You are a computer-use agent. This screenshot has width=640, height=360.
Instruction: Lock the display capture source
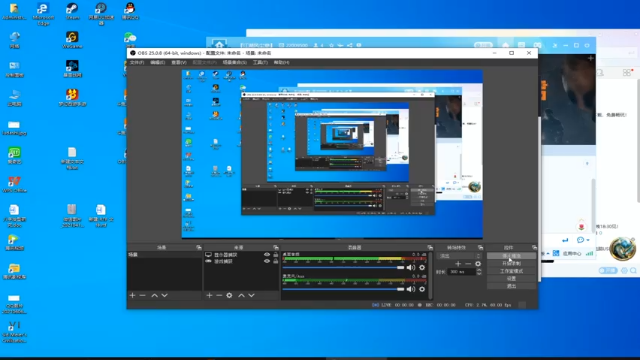pyautogui.click(x=276, y=255)
